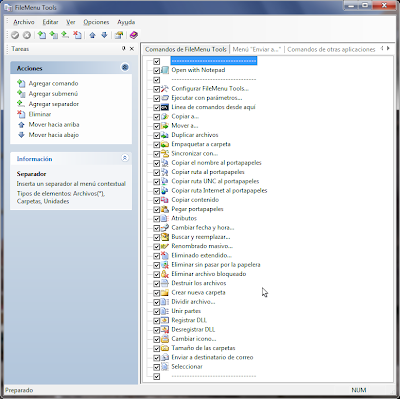This screenshot has width=400, height=399.
Task: Collapse the Acciones section chevron
Action: click(125, 68)
